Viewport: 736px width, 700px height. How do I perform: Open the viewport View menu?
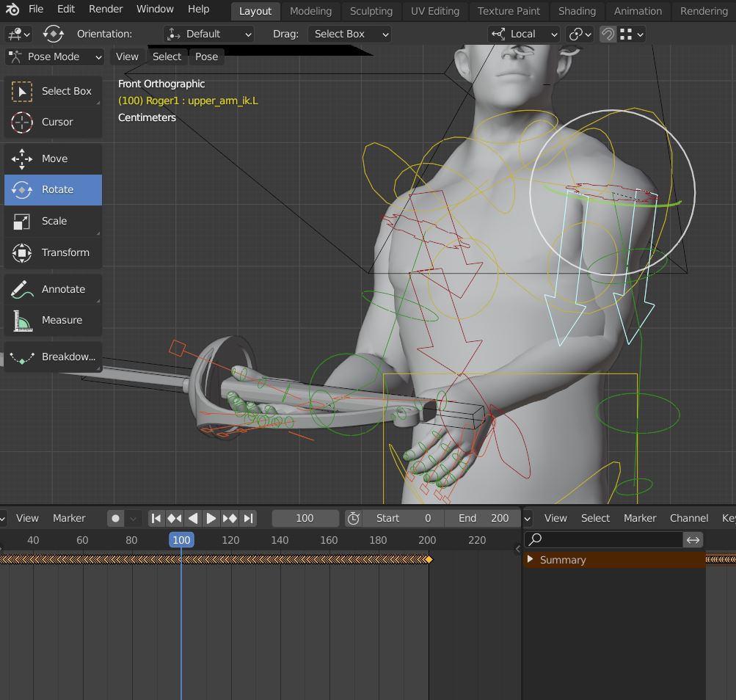click(x=127, y=56)
